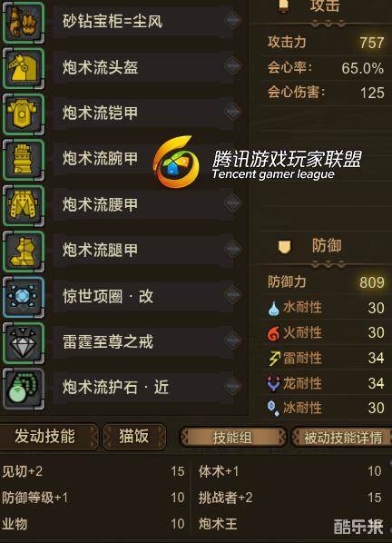Select the 见切+2 skill entry

coord(93,471)
